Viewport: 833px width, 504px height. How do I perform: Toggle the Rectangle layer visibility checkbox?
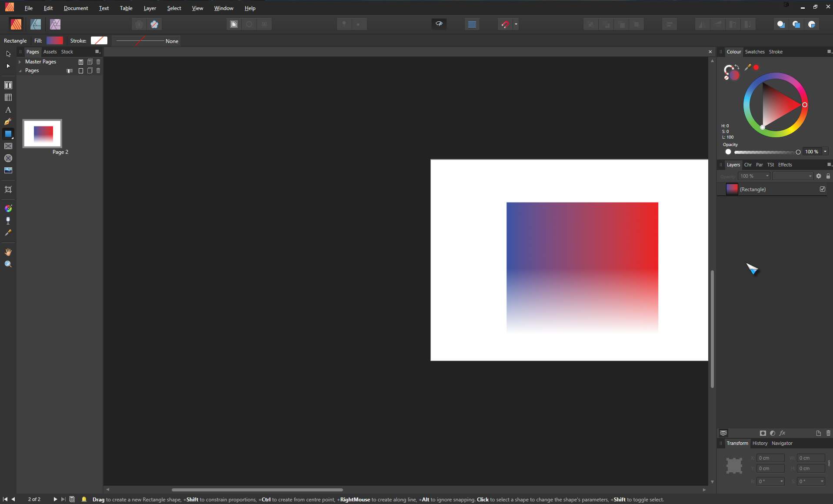(x=823, y=189)
